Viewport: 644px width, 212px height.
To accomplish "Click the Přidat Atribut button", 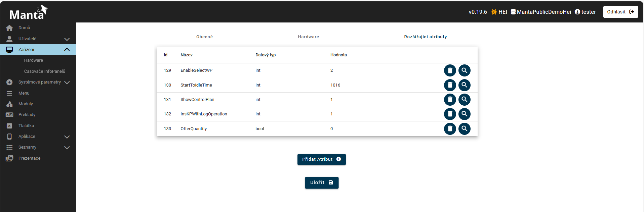I will (x=321, y=159).
